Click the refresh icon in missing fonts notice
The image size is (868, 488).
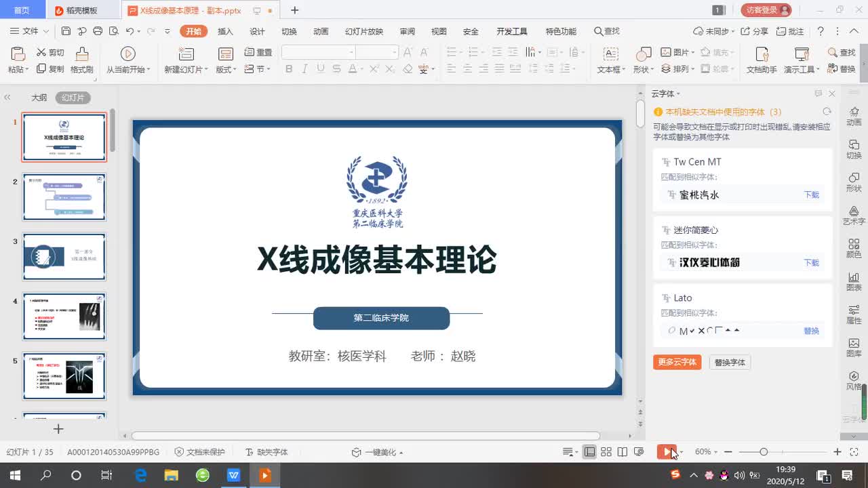pos(827,112)
